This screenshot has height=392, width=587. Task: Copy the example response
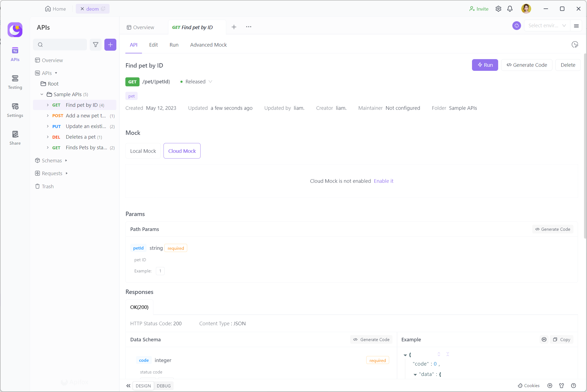pos(562,339)
